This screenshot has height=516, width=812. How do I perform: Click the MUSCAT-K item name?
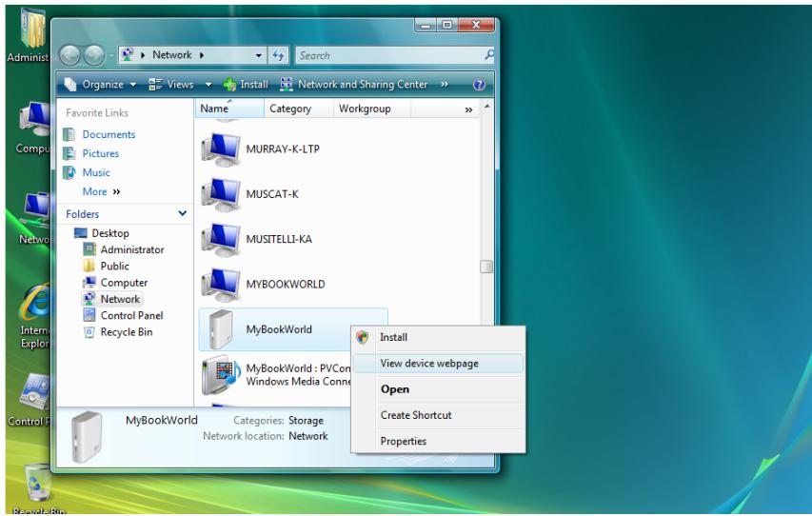[272, 194]
